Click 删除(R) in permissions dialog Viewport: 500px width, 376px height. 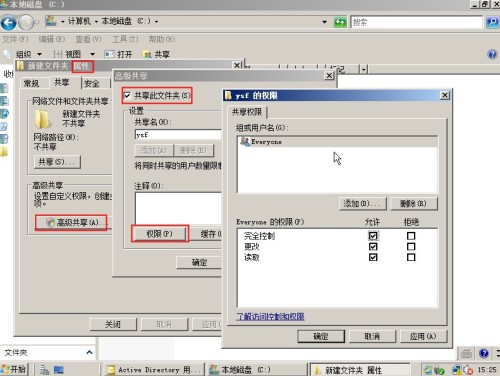[413, 203]
